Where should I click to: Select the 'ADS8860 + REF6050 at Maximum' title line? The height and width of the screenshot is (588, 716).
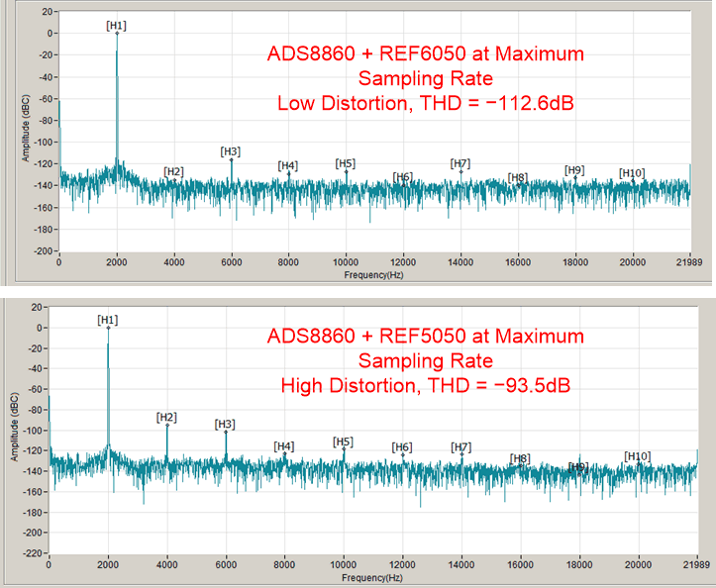tap(426, 53)
